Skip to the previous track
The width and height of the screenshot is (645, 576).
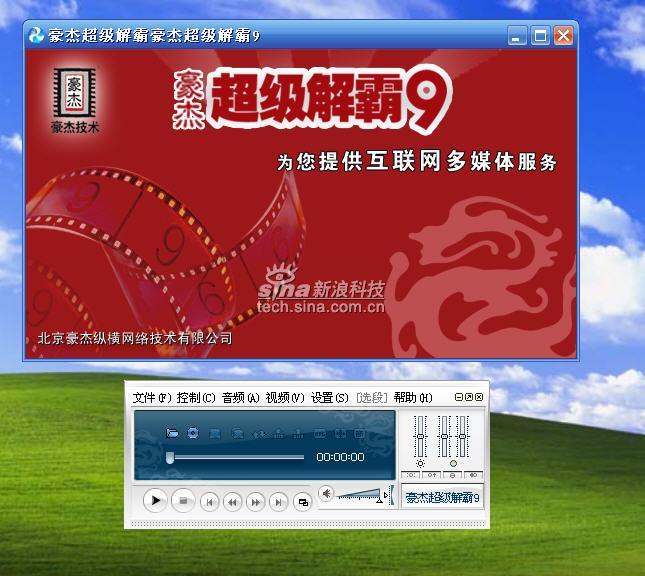tap(209, 502)
